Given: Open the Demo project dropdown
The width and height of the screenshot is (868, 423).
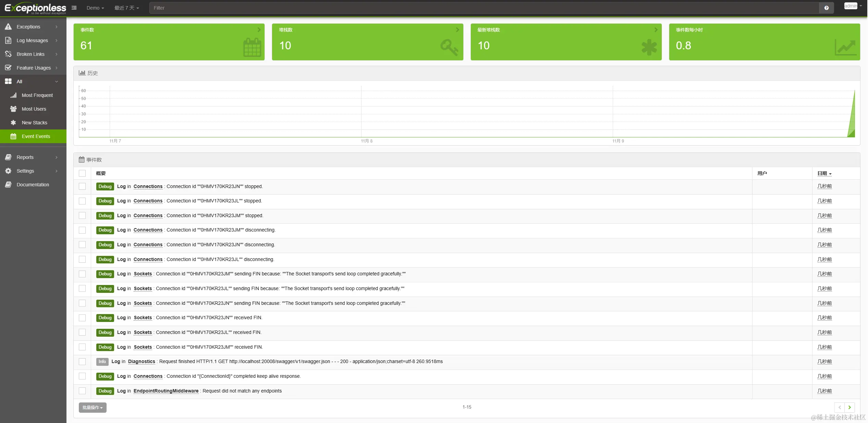Looking at the screenshot, I should (95, 8).
